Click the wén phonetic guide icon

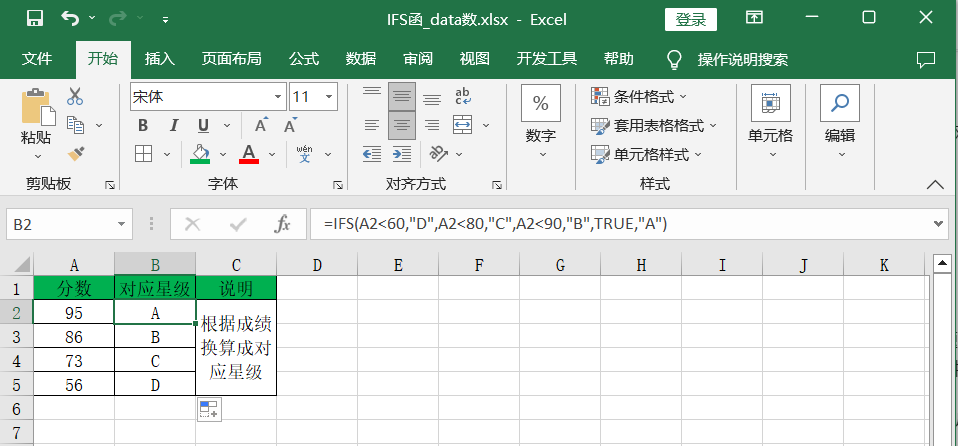coord(304,153)
